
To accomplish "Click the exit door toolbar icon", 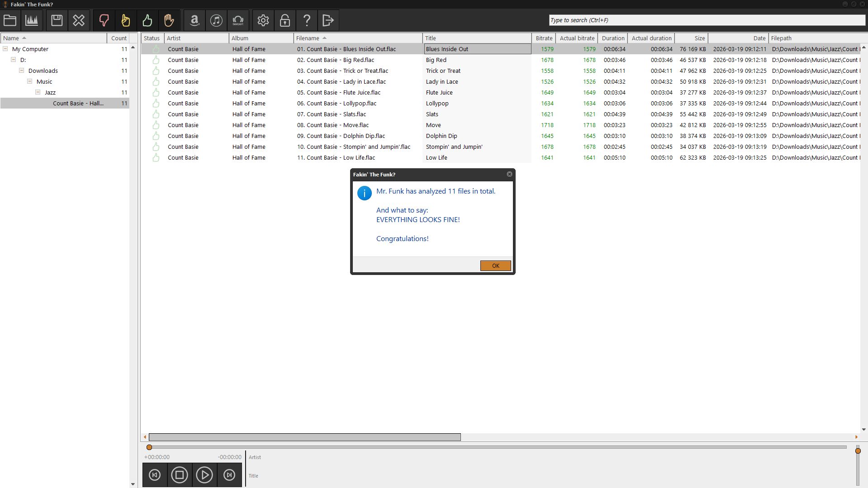I will 328,20.
